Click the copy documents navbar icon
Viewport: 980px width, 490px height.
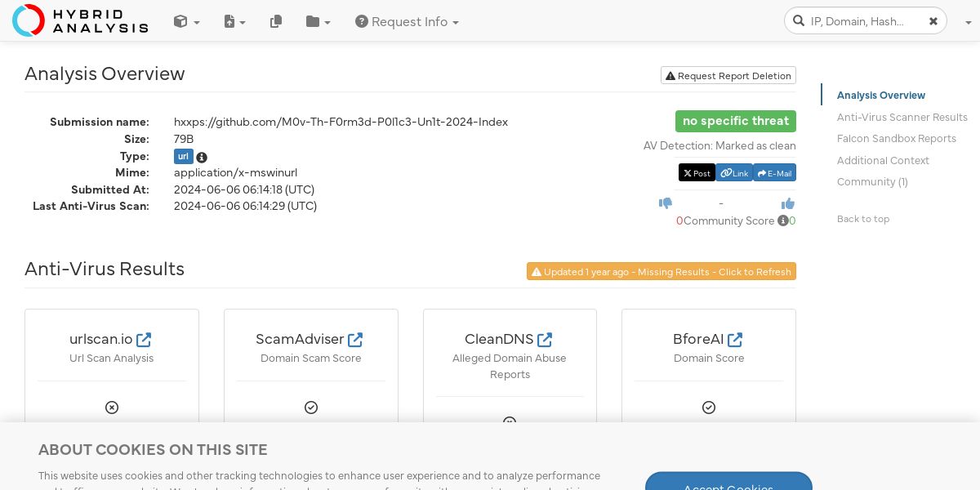[276, 22]
